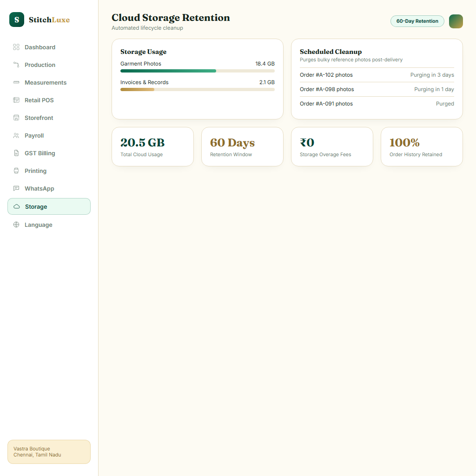This screenshot has height=476, width=476.
Task: Navigate to Storefront
Action: point(49,118)
